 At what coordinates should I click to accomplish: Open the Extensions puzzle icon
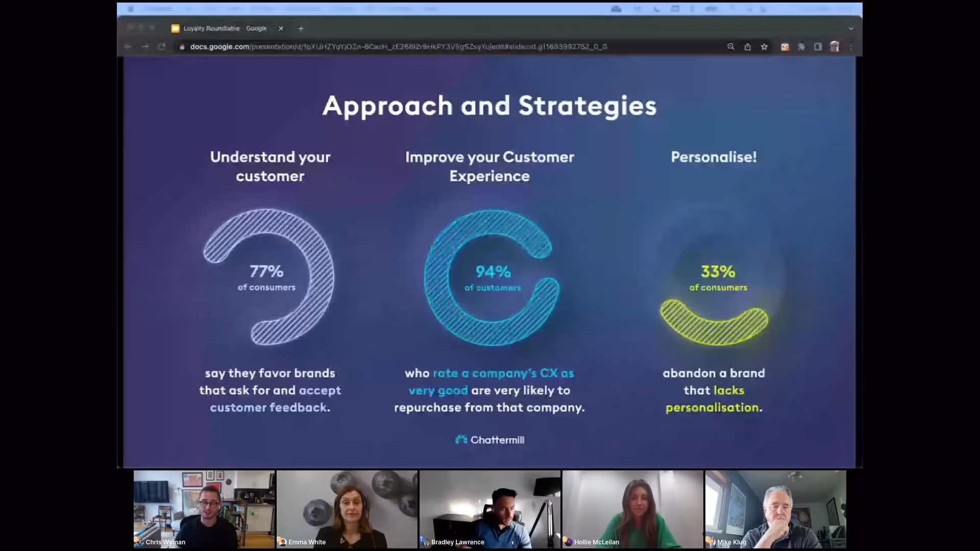coord(801,46)
